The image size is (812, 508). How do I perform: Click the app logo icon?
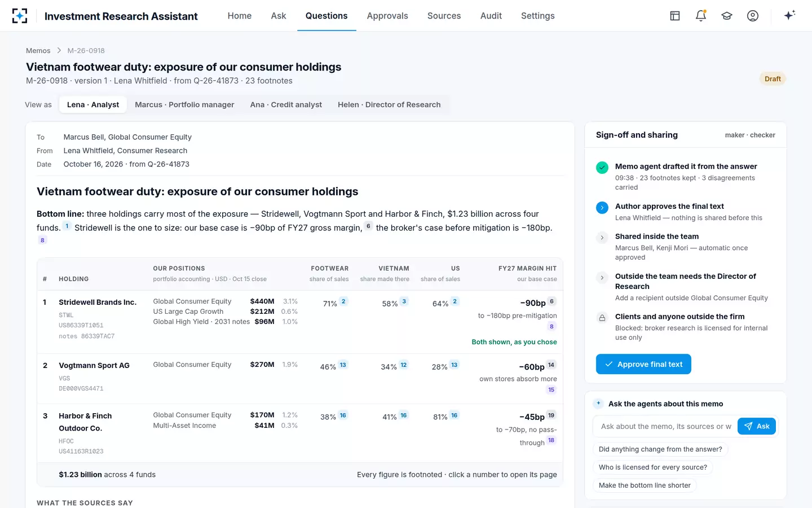click(x=20, y=16)
